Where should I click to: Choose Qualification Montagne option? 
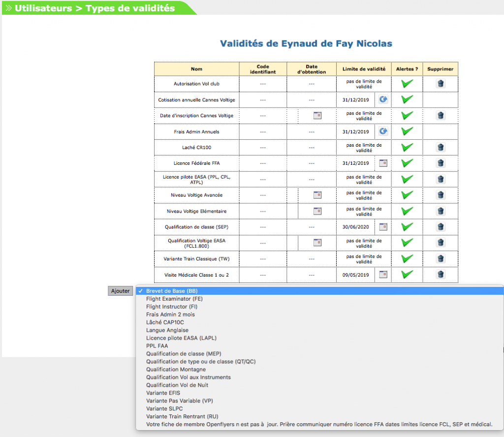pyautogui.click(x=320, y=370)
